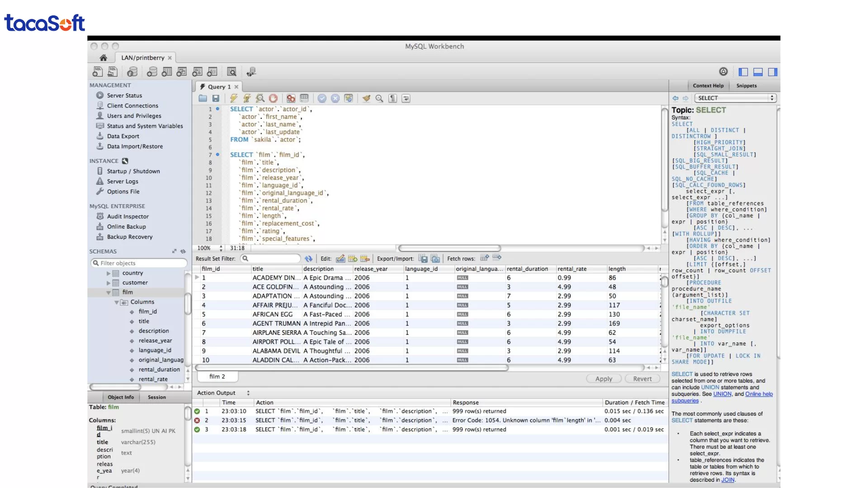
Task: Click the Save script floppy disk icon
Action: coord(216,99)
